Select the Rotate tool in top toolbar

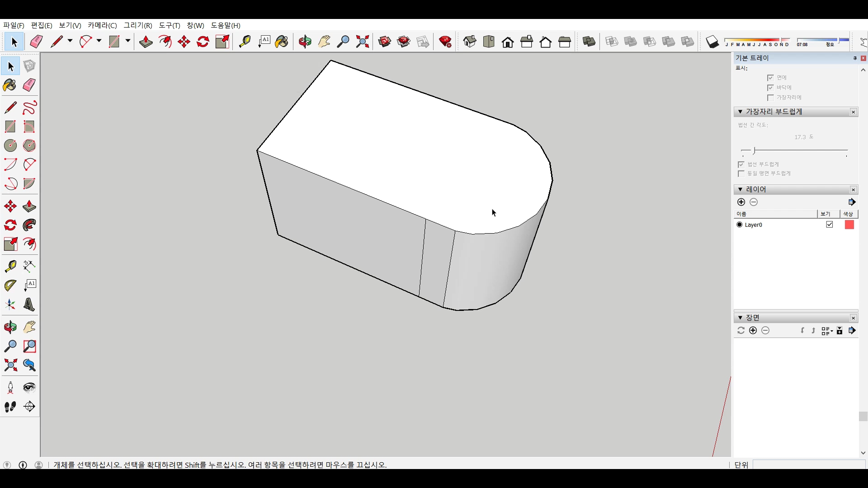203,42
